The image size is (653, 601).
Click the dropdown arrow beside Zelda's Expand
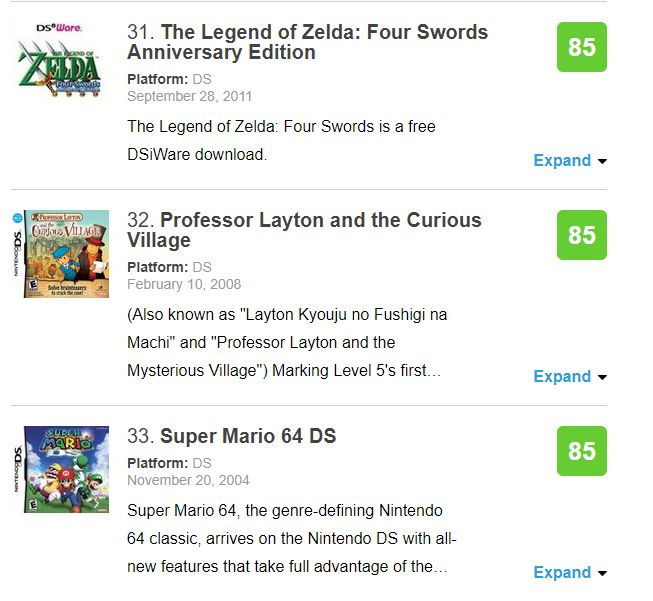pos(602,162)
